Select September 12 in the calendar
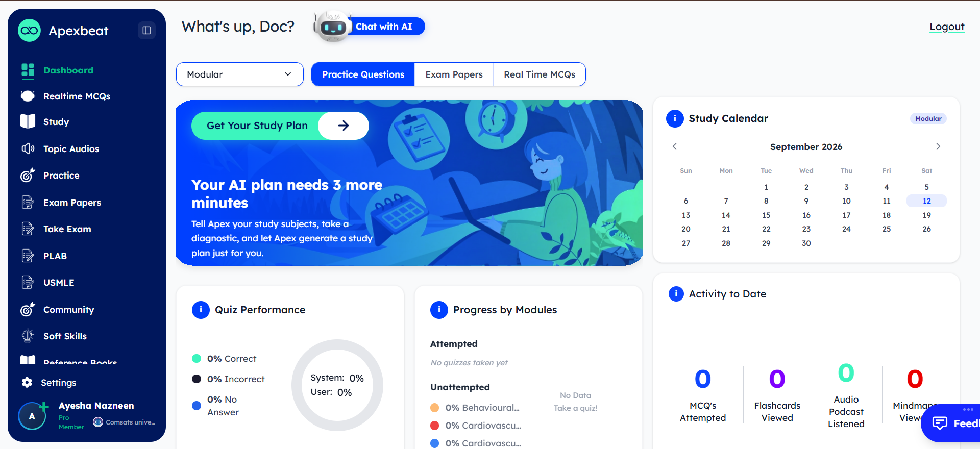The height and width of the screenshot is (449, 980). (x=927, y=201)
